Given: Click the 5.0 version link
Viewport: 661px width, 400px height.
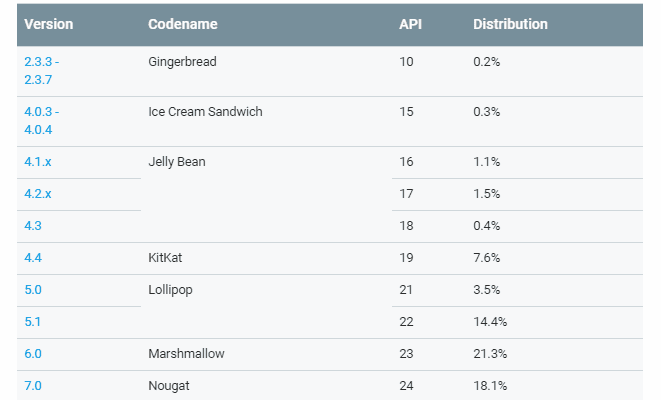Looking at the screenshot, I should (x=33, y=290).
